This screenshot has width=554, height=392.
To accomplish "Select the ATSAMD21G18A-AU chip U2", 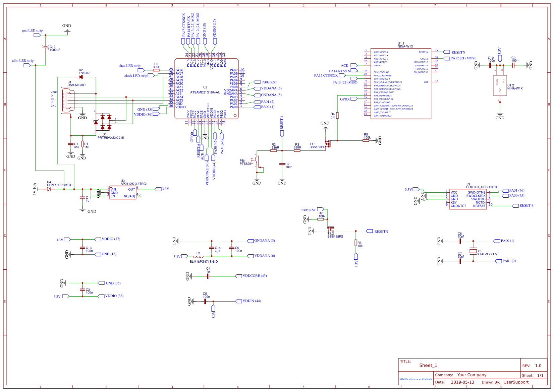I will (x=206, y=89).
